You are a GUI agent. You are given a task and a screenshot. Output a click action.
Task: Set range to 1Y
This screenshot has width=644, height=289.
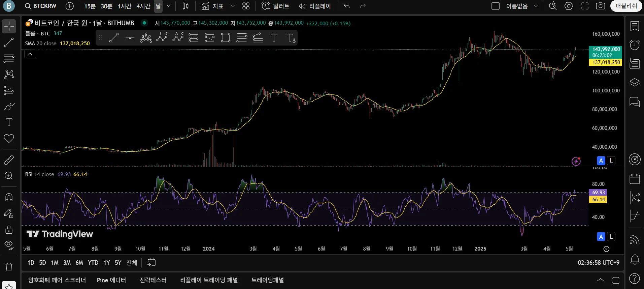pos(106,262)
